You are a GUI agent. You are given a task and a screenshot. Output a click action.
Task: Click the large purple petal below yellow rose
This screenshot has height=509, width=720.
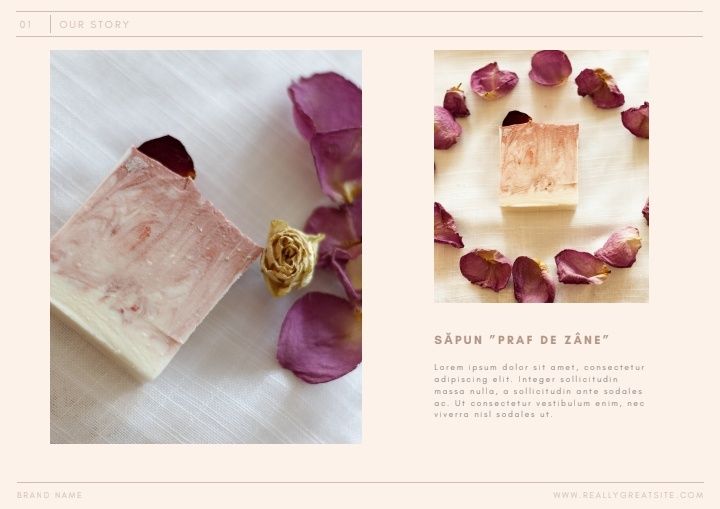[320, 338]
